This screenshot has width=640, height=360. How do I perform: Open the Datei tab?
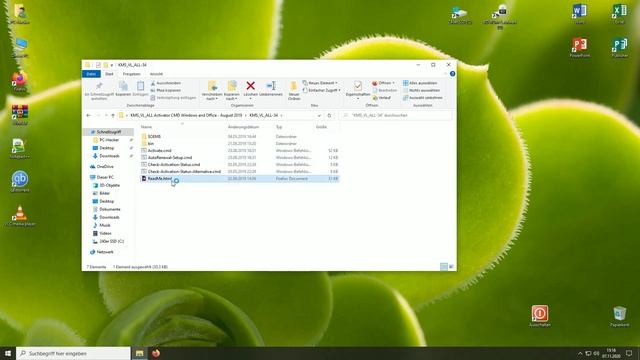click(x=91, y=74)
